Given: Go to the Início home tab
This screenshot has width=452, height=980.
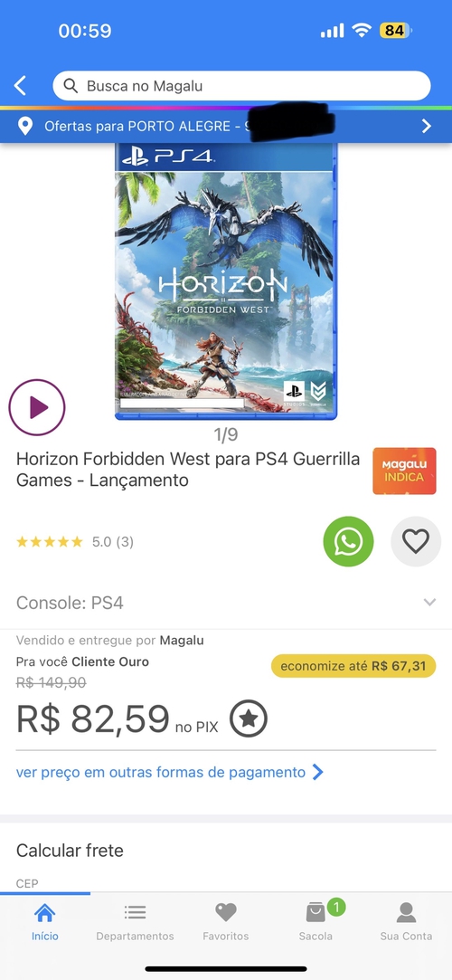Looking at the screenshot, I should click(45, 922).
